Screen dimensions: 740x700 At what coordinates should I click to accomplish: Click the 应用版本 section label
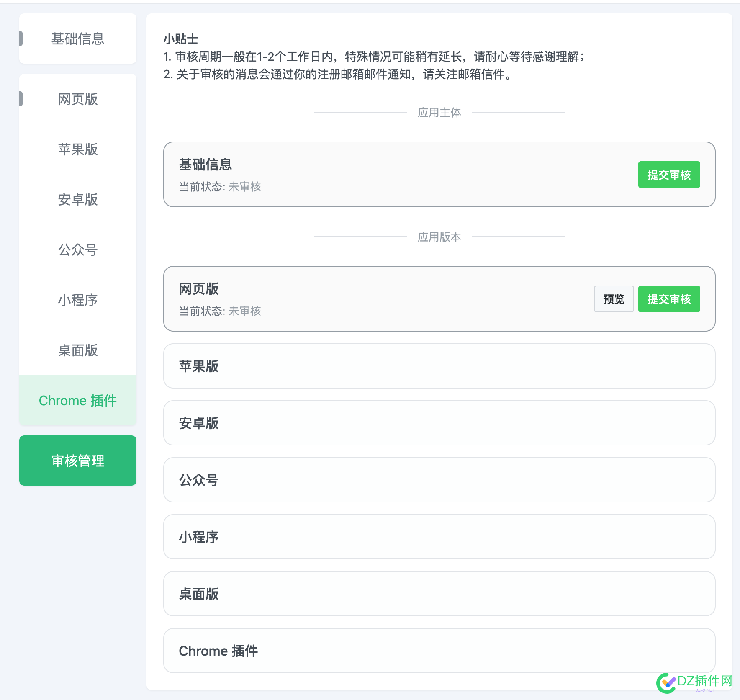439,237
